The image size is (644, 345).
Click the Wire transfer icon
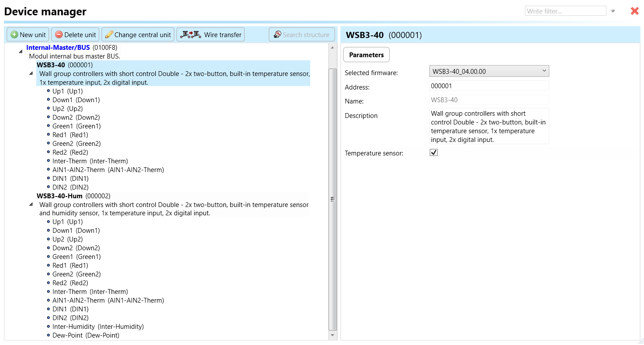tap(191, 34)
